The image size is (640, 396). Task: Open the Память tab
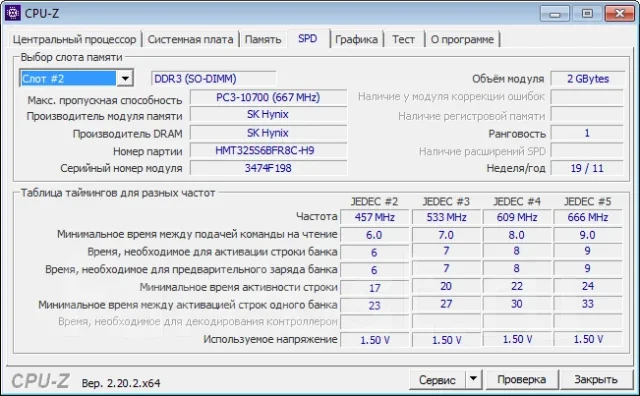click(x=263, y=40)
